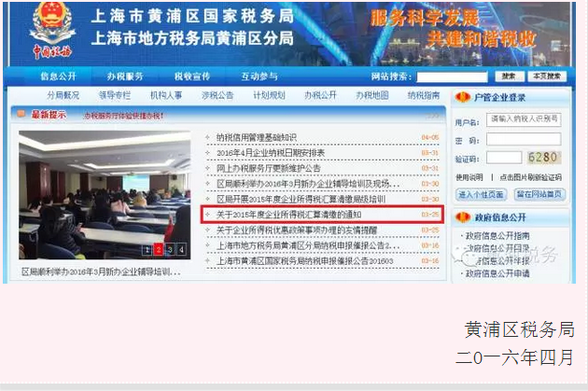Open the 领导专栏 submenu link

115,95
